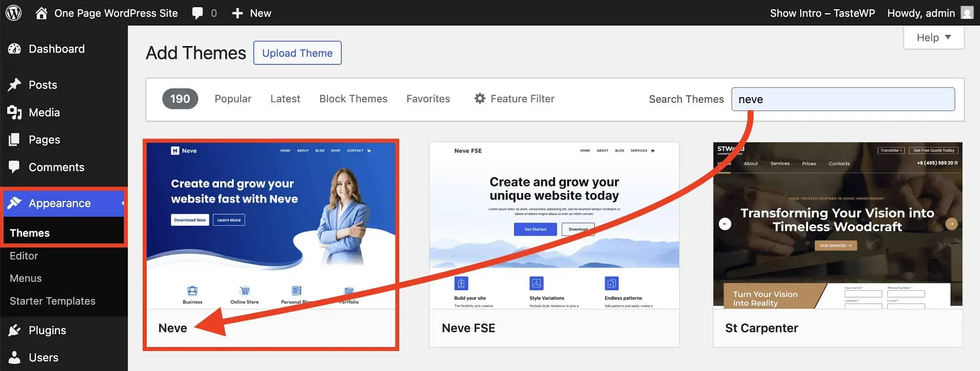
Task: Open the WordPress logo menu
Action: (13, 13)
